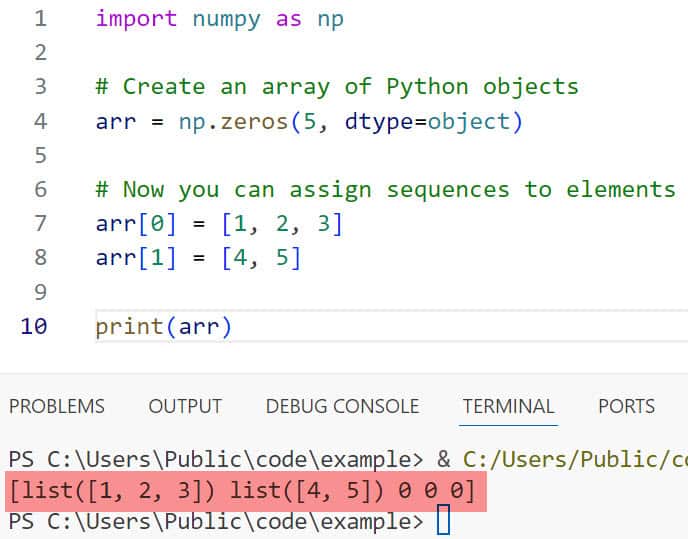Switch to the OUTPUT tab
Image resolution: width=688 pixels, height=539 pixels.
pos(185,406)
